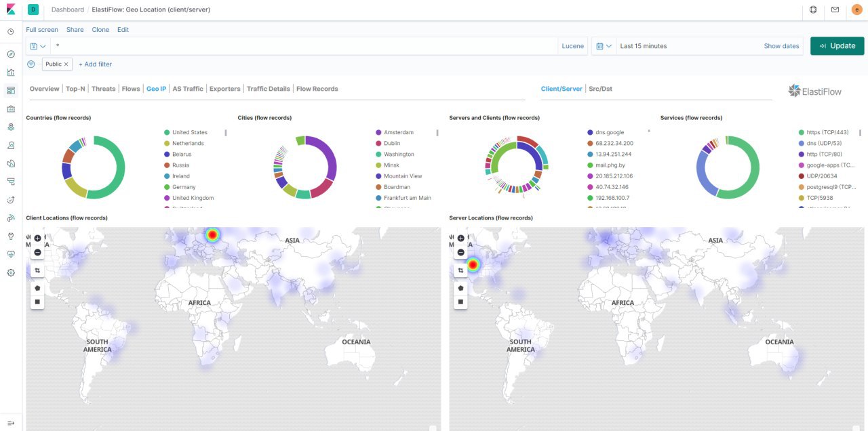
Task: Open the Dashboard sidebar icon
Action: 11,91
